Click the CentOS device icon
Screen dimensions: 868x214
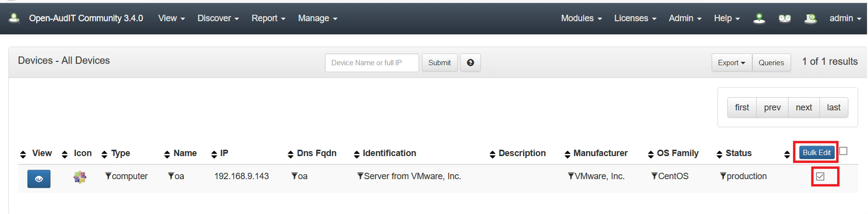coord(80,177)
